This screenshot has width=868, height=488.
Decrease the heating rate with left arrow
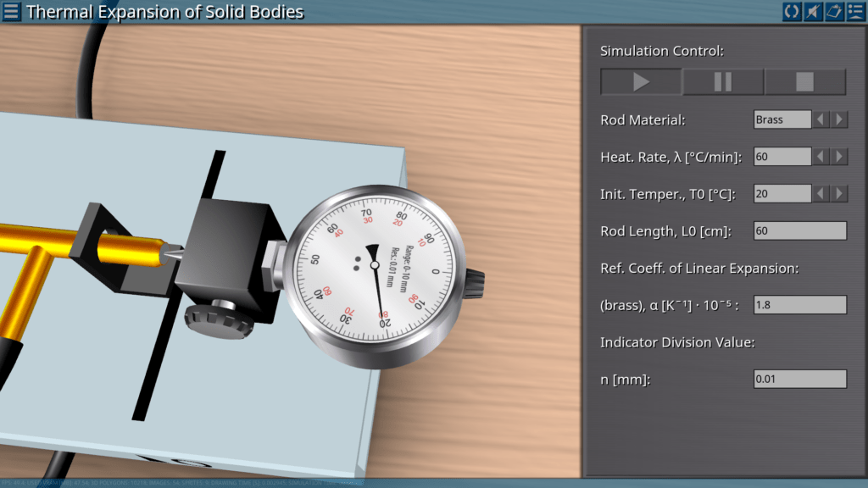click(821, 157)
